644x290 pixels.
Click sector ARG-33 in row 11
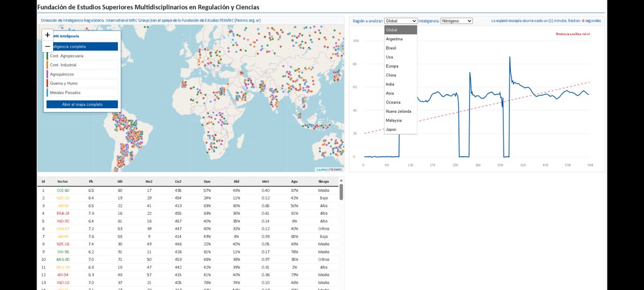(63, 266)
